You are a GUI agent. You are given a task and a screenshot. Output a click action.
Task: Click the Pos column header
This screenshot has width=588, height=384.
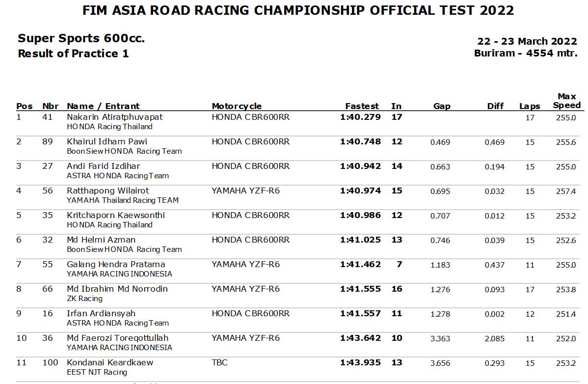(x=25, y=106)
